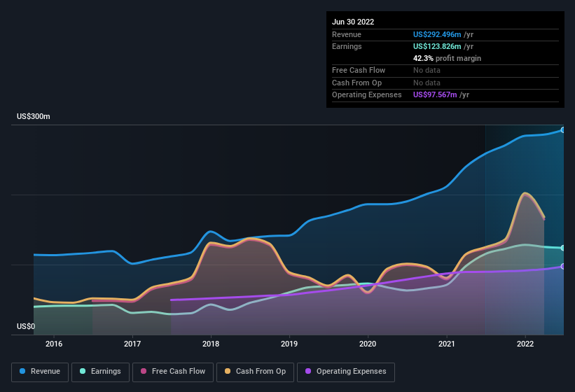575x392 pixels.
Task: Click the US$292.496m revenue value
Action: pos(437,34)
